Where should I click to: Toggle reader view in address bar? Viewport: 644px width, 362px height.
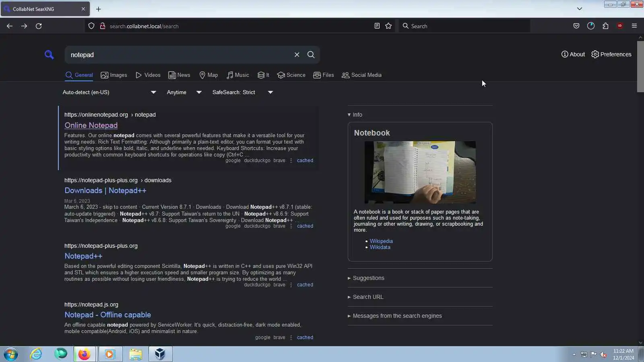tap(377, 26)
